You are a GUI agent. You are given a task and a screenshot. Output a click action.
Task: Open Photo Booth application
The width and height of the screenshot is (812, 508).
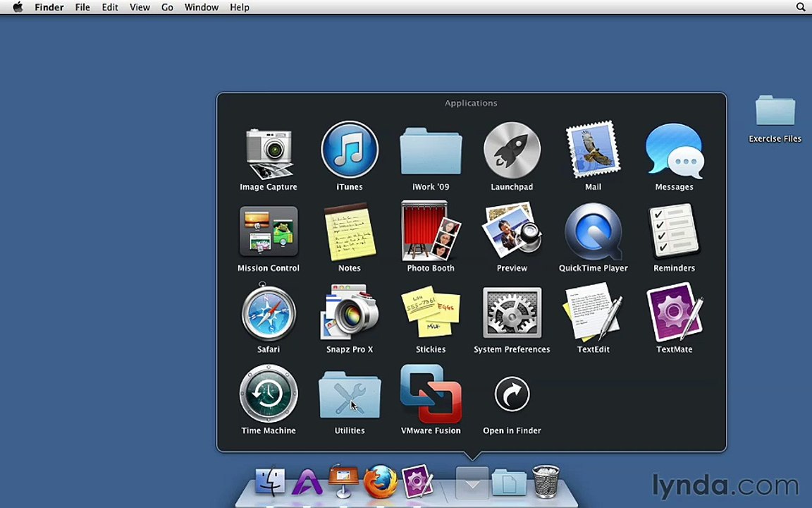431,231
